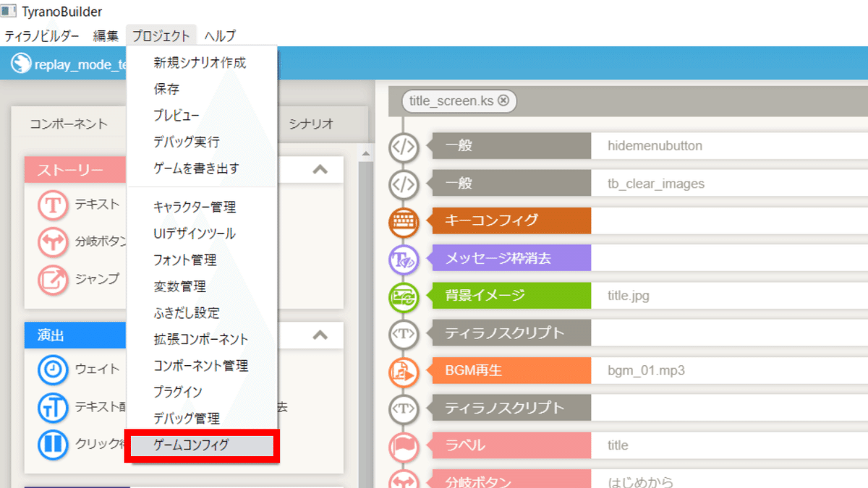Click the hidemenubutton value field
Image resolution: width=868 pixels, height=488 pixels.
(x=729, y=146)
